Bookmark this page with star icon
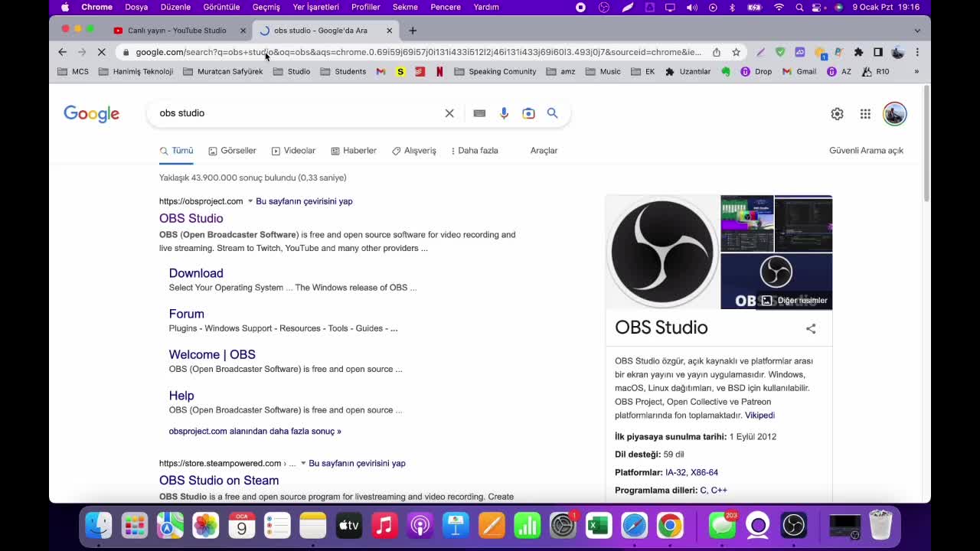 736,52
